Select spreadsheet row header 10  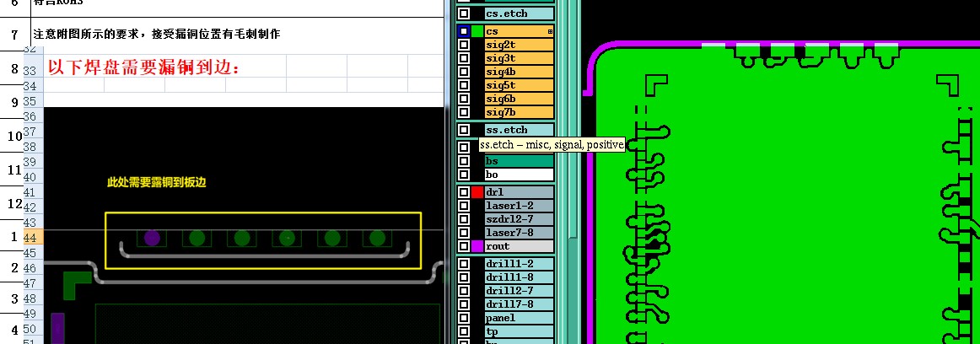pos(12,136)
